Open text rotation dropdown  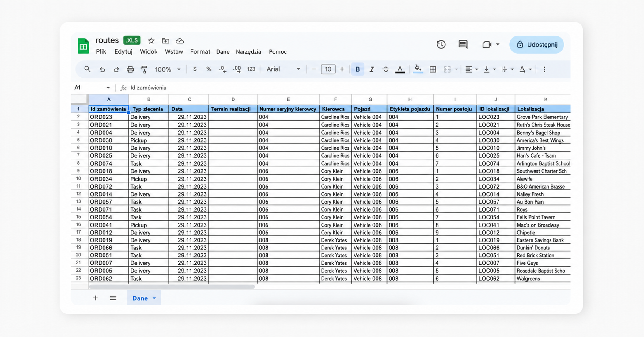(525, 69)
